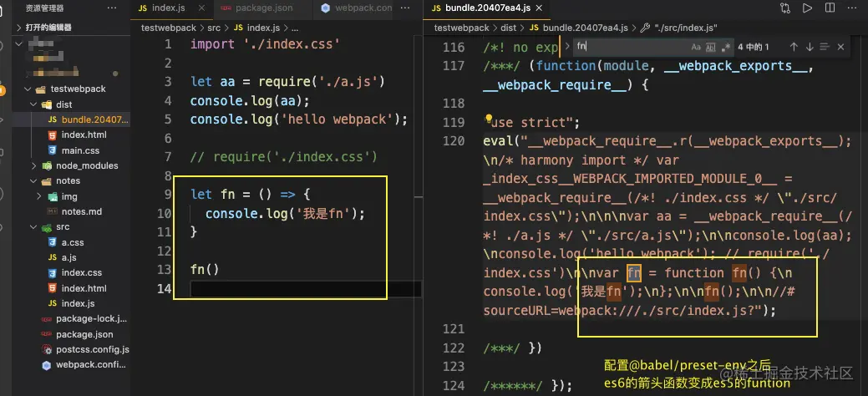This screenshot has width=868, height=396.
Task: Run the file with the play icon
Action: tap(807, 8)
